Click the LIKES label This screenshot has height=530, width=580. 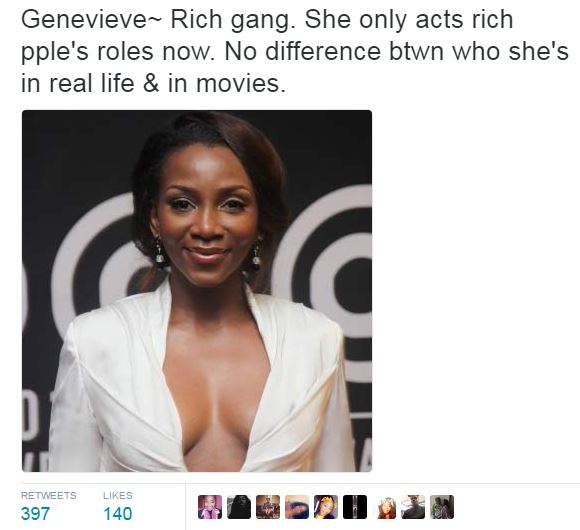(x=118, y=496)
